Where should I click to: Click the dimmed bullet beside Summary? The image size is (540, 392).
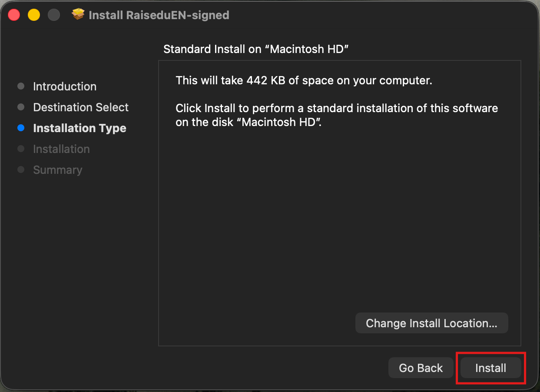(21, 170)
